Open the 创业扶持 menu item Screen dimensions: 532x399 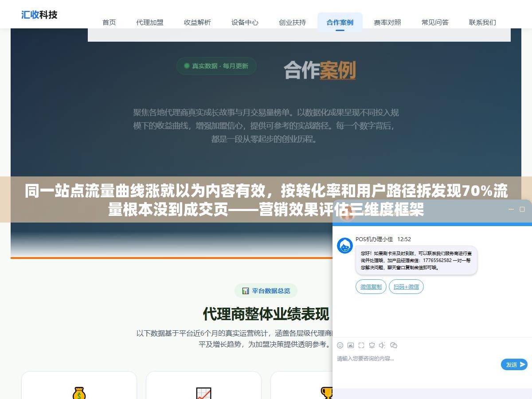[292, 22]
